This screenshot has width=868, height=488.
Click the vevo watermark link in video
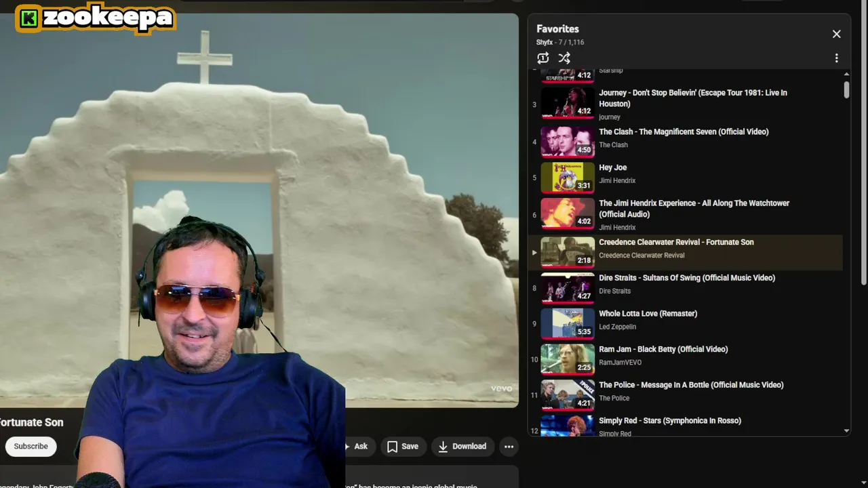coord(501,388)
